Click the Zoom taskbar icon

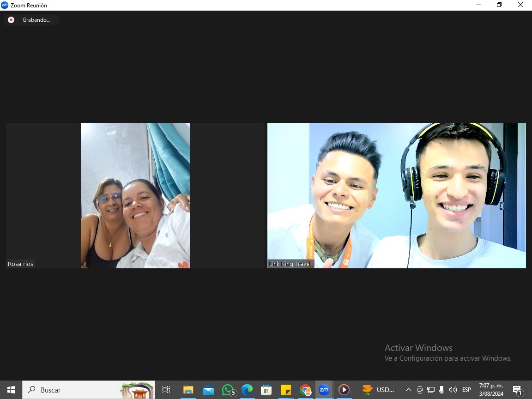pos(324,390)
